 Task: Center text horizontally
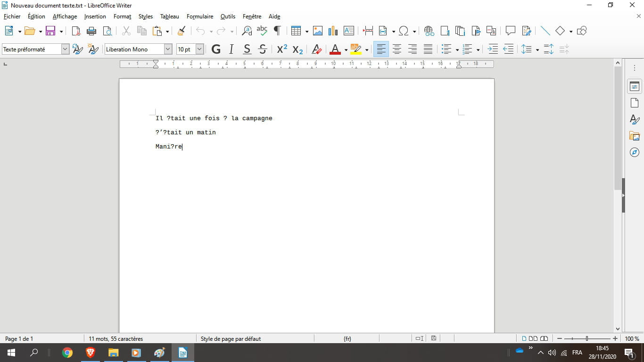[397, 49]
